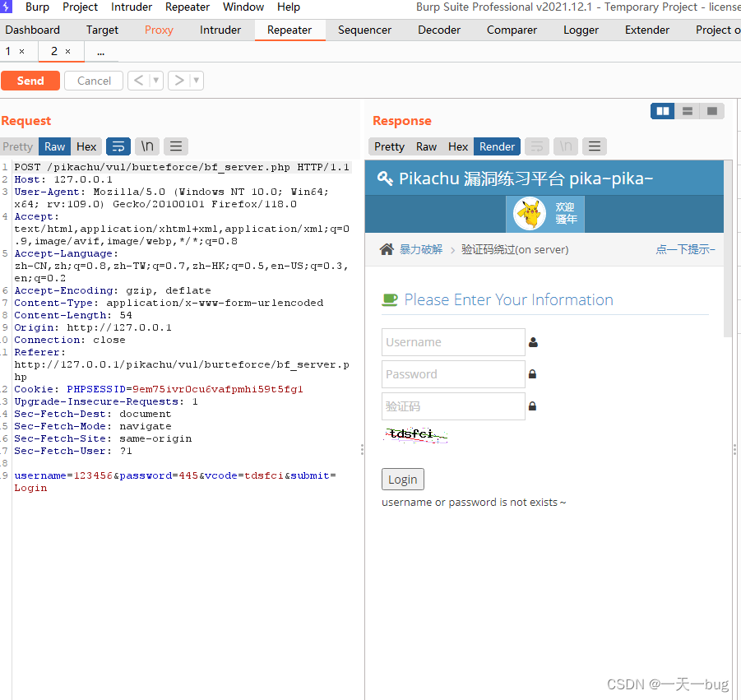
Task: Switch to the Sequencer tab
Action: tap(364, 30)
